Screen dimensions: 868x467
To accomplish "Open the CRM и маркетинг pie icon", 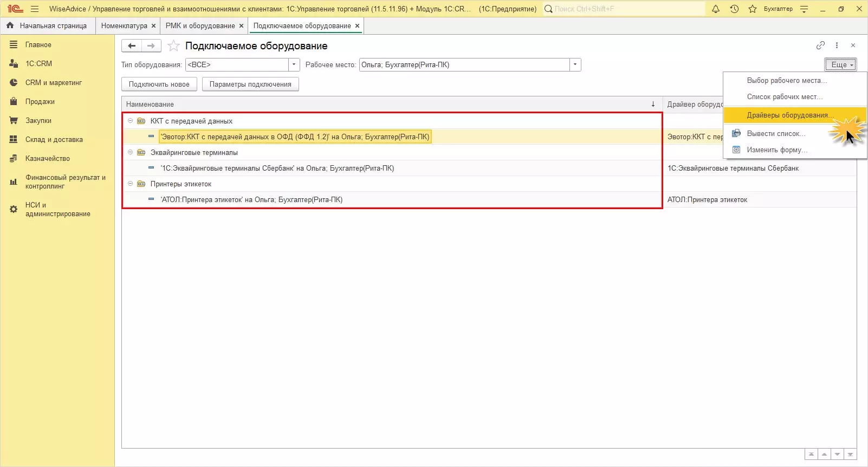I will 14,82.
